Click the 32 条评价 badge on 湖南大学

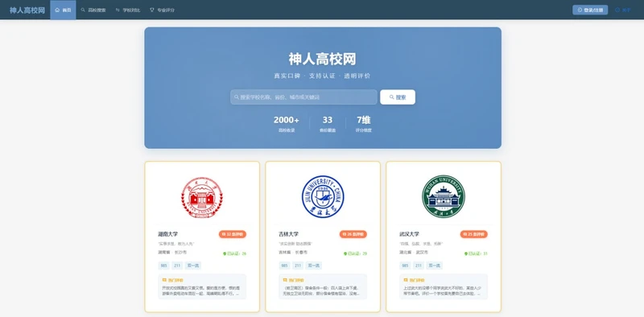pos(233,234)
